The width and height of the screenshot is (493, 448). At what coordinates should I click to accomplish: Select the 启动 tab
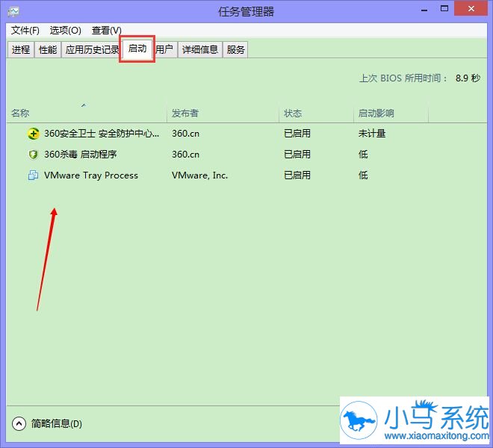137,49
